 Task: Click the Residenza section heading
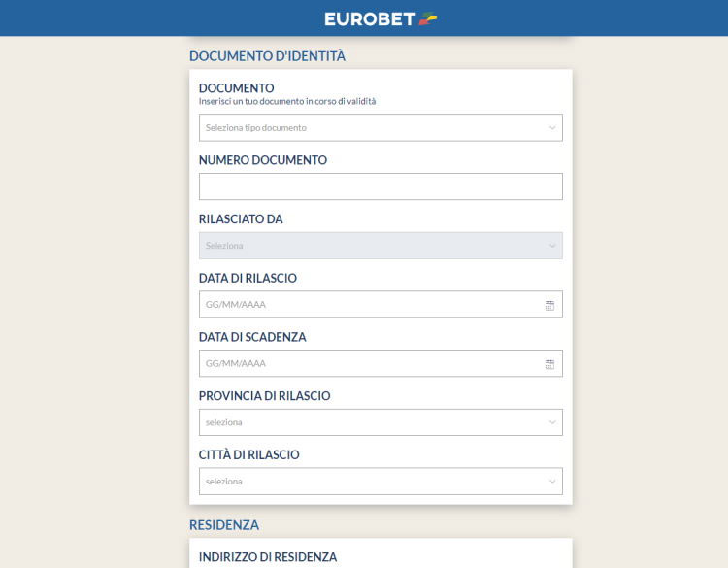[x=224, y=525]
